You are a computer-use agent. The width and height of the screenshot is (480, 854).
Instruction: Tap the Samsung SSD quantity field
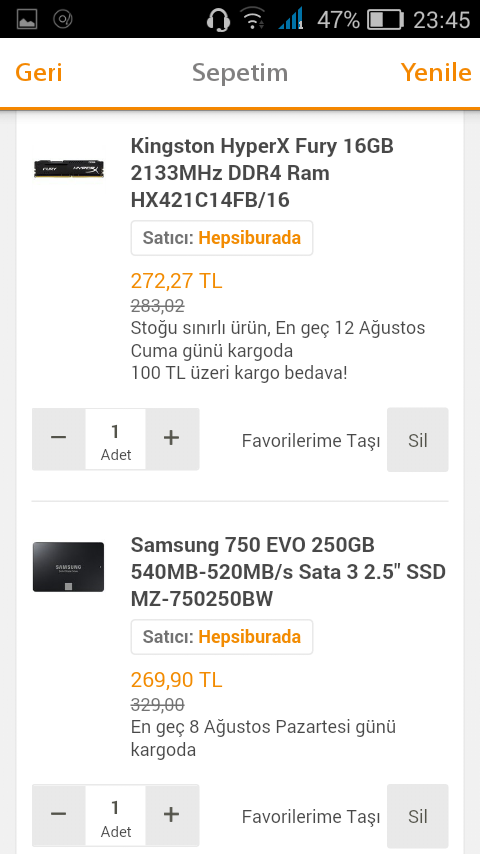tap(116, 815)
